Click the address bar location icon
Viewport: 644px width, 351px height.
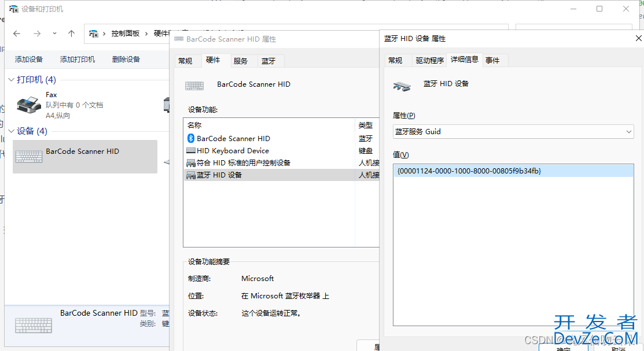pos(94,34)
